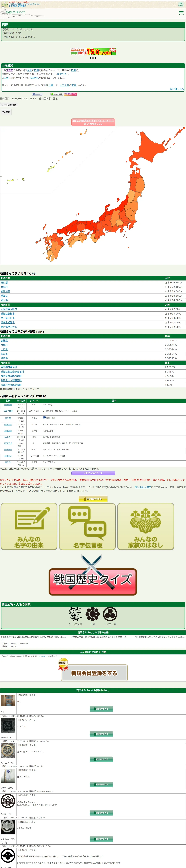Open the 東京都神津島村 link
186x868 pixels.
(9, 367)
